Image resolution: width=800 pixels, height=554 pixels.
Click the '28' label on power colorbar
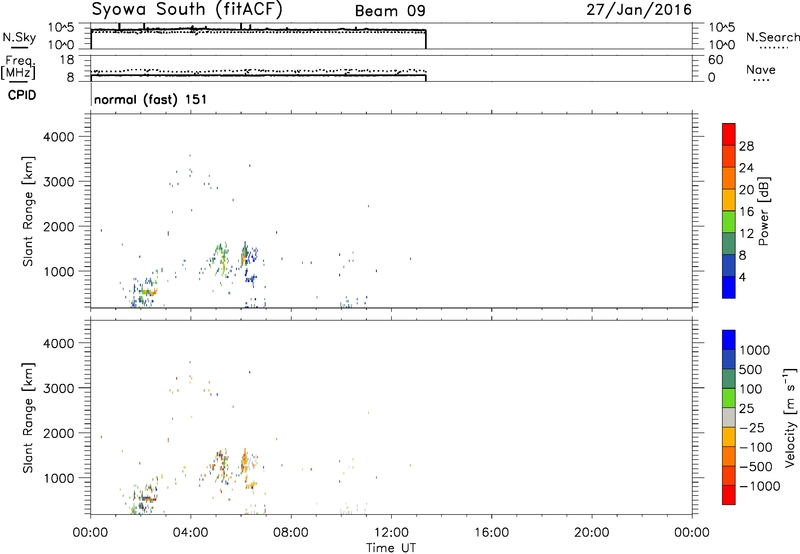pos(746,146)
